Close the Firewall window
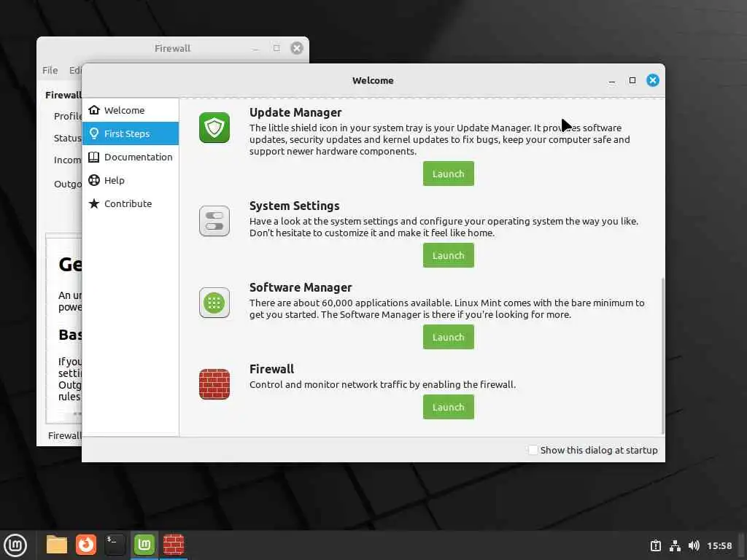747x560 pixels. (x=297, y=48)
